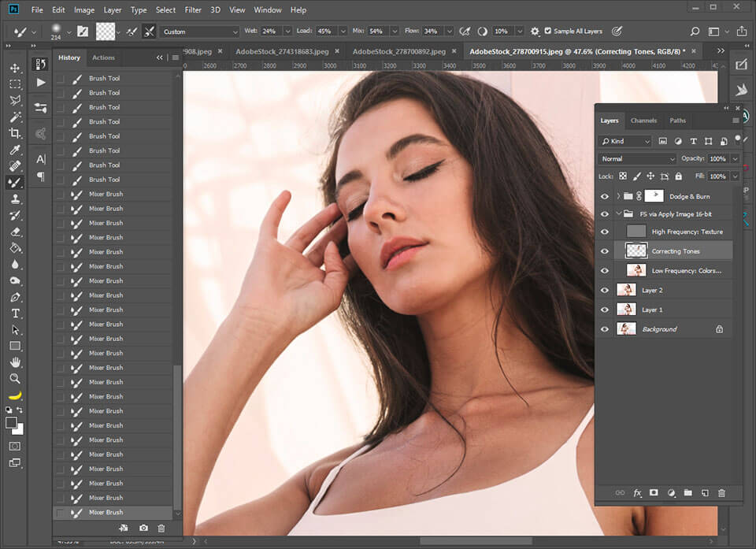Open the Custom brush preset dropdown

pos(199,32)
